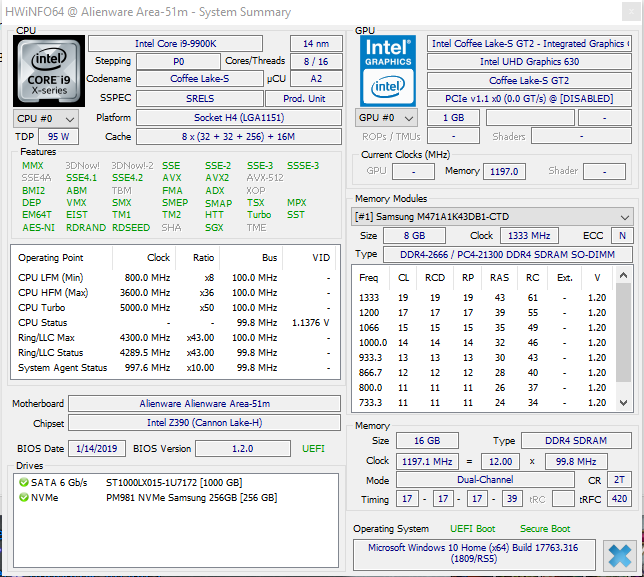Click the total Memory Size 16 GB field
The image size is (644, 577).
coord(427,441)
